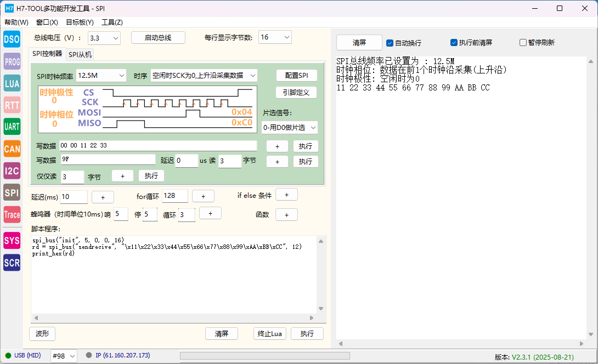Click the Trace sidebar icon

tap(12, 215)
